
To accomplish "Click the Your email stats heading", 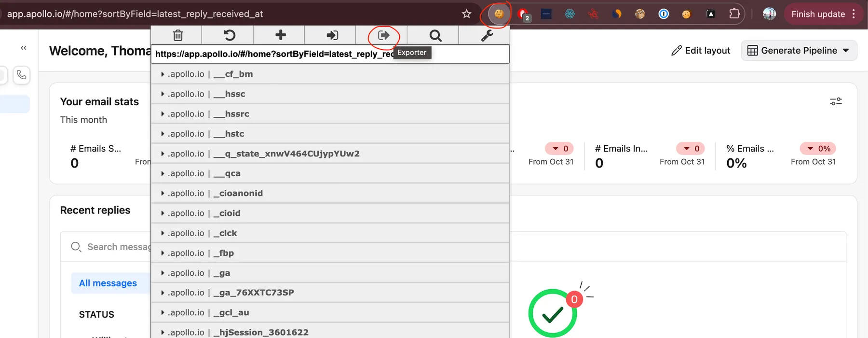I will [x=99, y=101].
